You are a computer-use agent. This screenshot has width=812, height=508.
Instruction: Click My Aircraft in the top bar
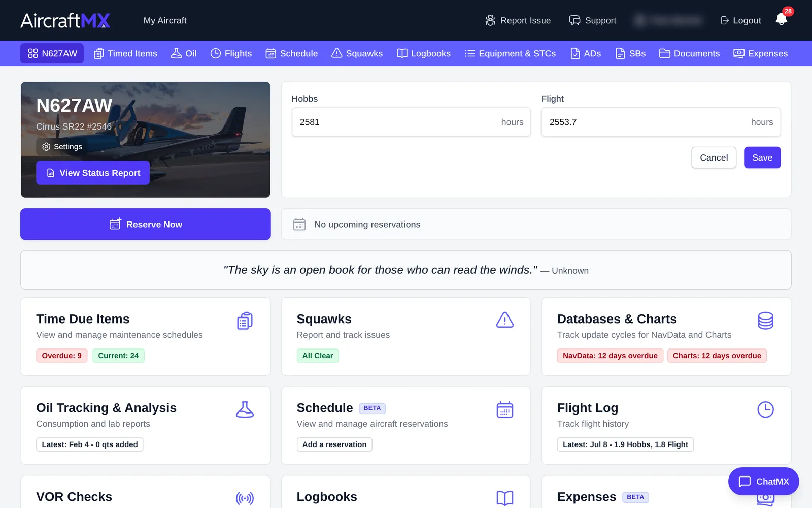pyautogui.click(x=165, y=20)
